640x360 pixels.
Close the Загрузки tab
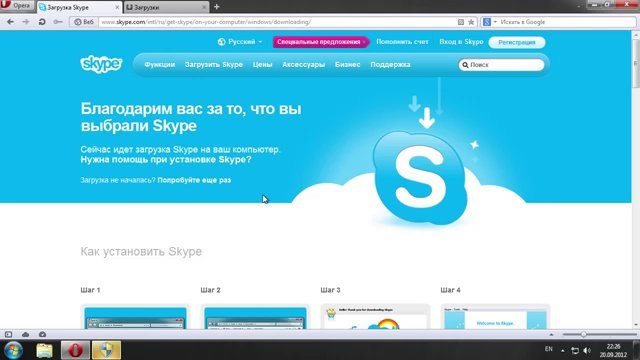(x=204, y=7)
